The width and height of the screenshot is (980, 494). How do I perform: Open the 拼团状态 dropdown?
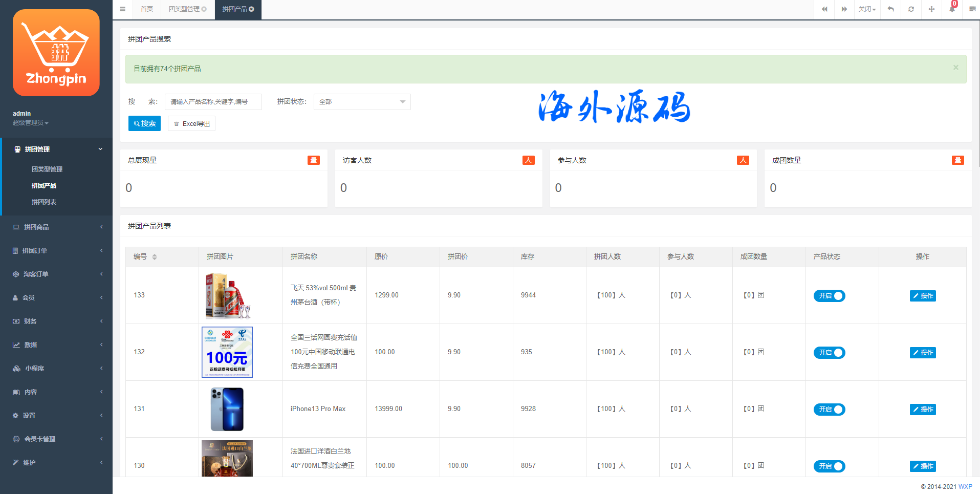point(362,102)
